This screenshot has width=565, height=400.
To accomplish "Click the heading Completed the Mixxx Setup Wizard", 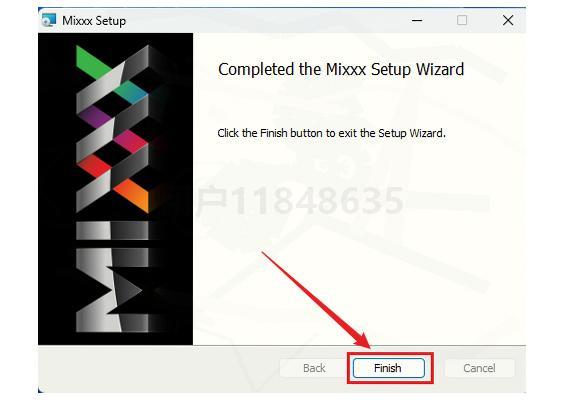I will pos(341,69).
